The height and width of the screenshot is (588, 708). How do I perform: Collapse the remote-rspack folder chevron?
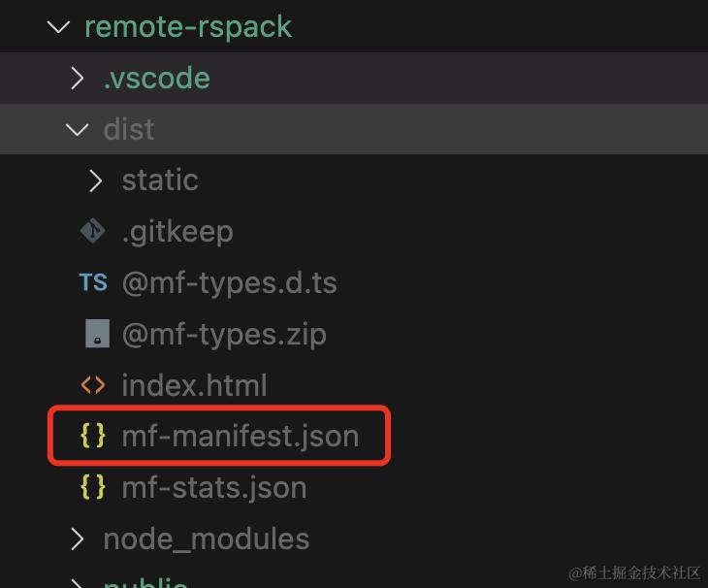(58, 27)
